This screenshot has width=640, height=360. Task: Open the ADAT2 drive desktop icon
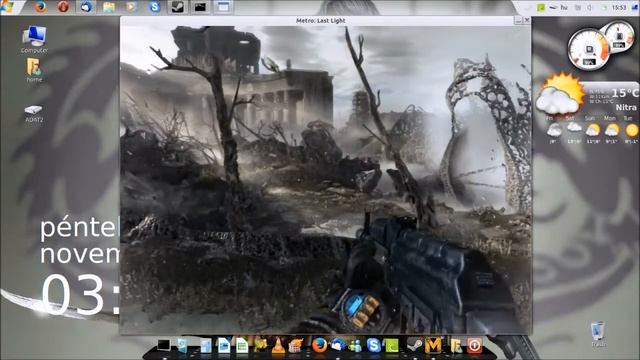click(x=34, y=114)
